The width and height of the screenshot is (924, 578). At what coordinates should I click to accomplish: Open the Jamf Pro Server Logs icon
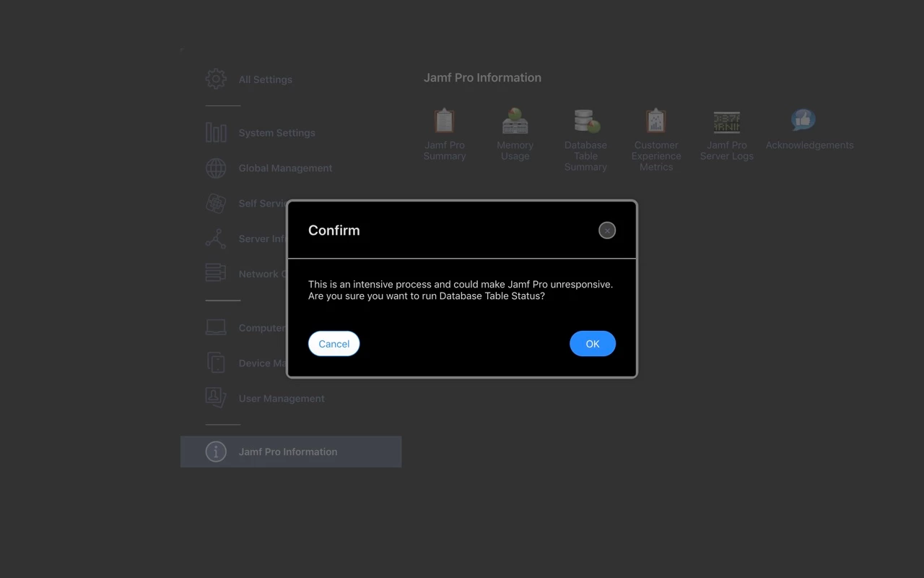(x=727, y=122)
